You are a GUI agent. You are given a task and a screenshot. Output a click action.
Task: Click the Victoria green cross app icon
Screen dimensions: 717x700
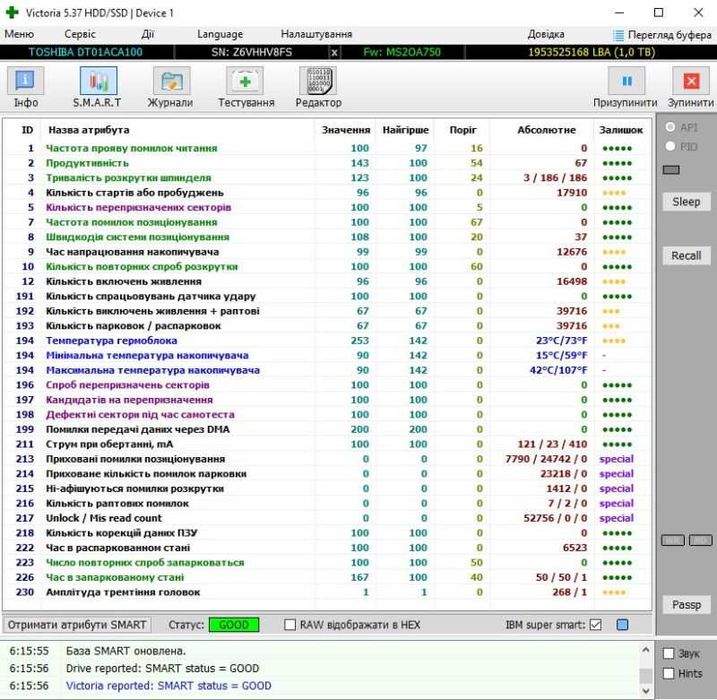[x=11, y=12]
